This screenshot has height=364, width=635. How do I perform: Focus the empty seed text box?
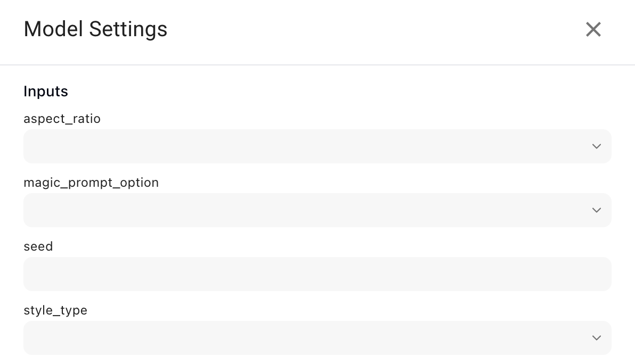pyautogui.click(x=317, y=274)
